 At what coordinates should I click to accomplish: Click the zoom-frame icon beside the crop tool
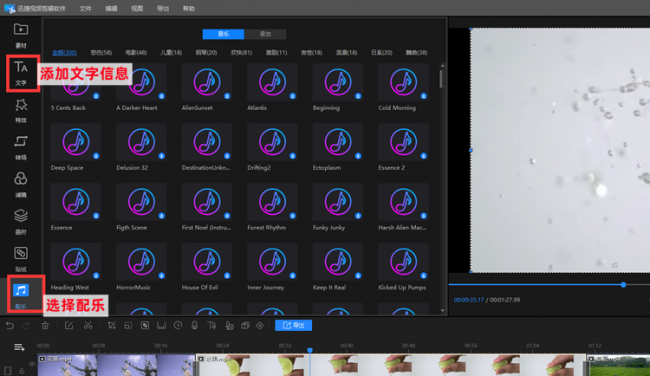coord(128,326)
